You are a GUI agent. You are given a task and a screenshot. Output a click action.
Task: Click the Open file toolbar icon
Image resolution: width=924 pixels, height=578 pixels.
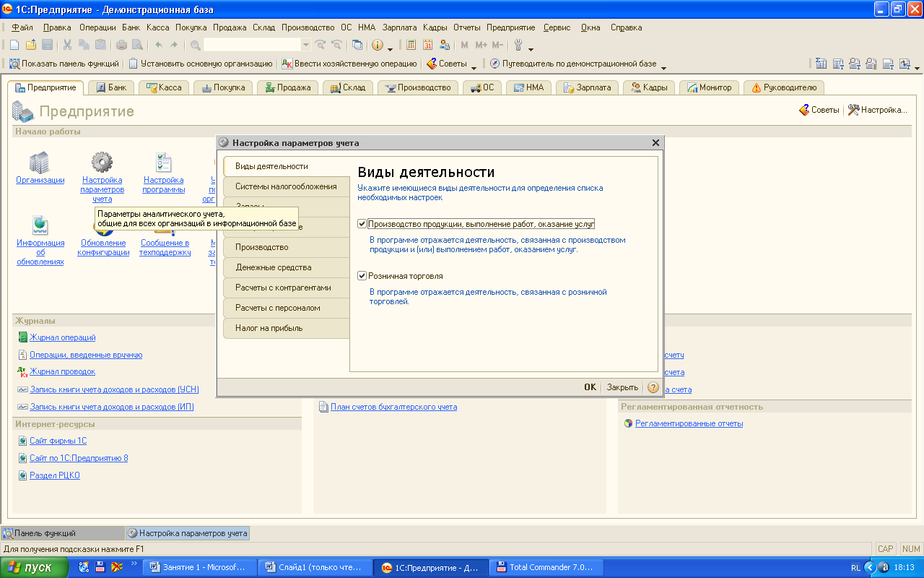30,45
